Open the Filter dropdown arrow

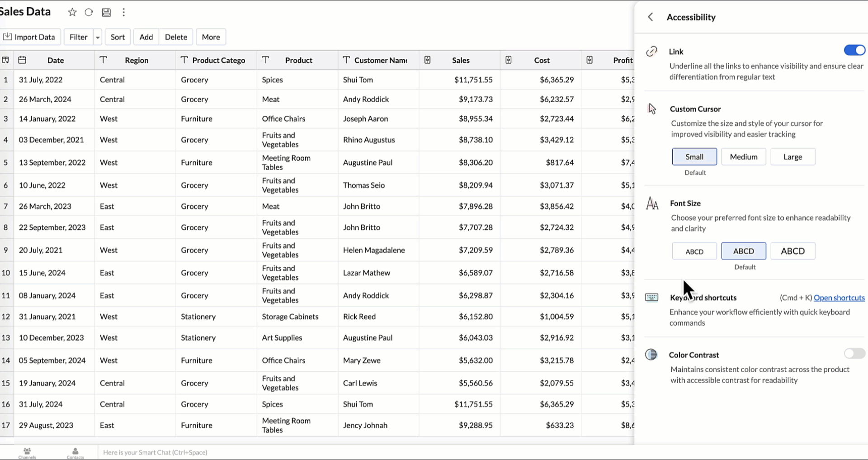coord(97,37)
